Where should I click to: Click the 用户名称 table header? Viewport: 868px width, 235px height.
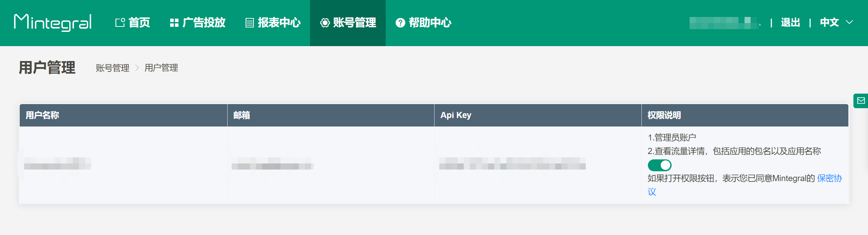pyautogui.click(x=41, y=115)
